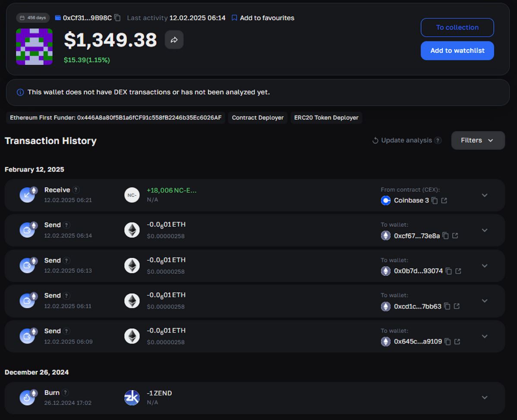This screenshot has height=420, width=517.
Task: Click the December 26, 2024 date header
Action: tap(37, 372)
